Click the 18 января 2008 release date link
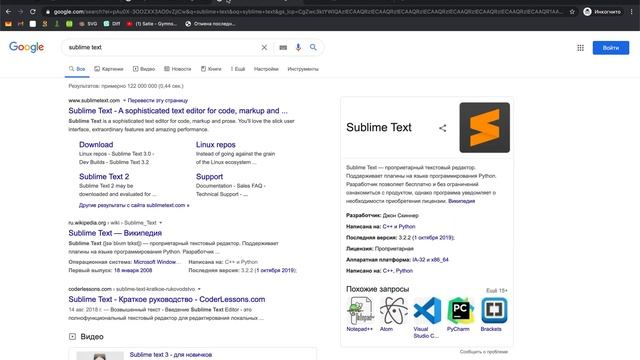The height and width of the screenshot is (360, 640). (x=133, y=271)
